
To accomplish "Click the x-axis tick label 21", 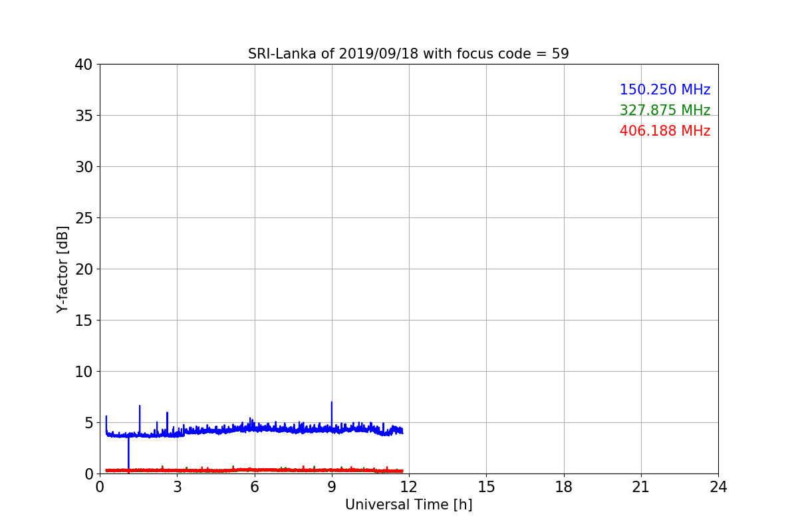I will [x=641, y=487].
